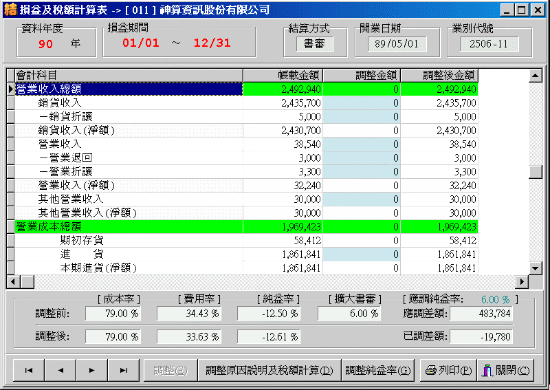Click right arrow of horizontal scrollbar
550x390 pixels.
[522, 281]
